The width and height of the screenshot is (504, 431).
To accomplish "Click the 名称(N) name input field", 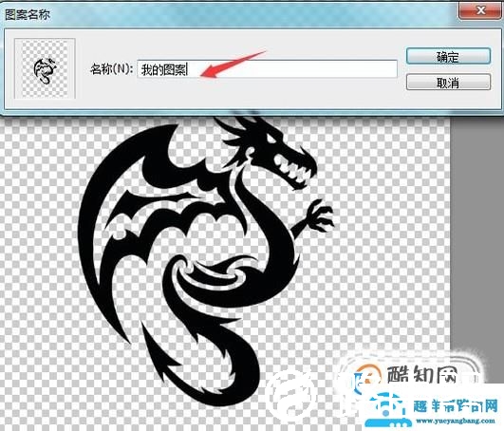I will [x=267, y=68].
